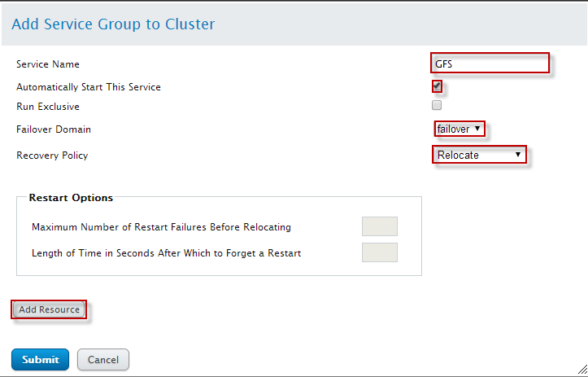Click the Automatically Start This Service label
This screenshot has height=377, width=588.
click(x=89, y=87)
